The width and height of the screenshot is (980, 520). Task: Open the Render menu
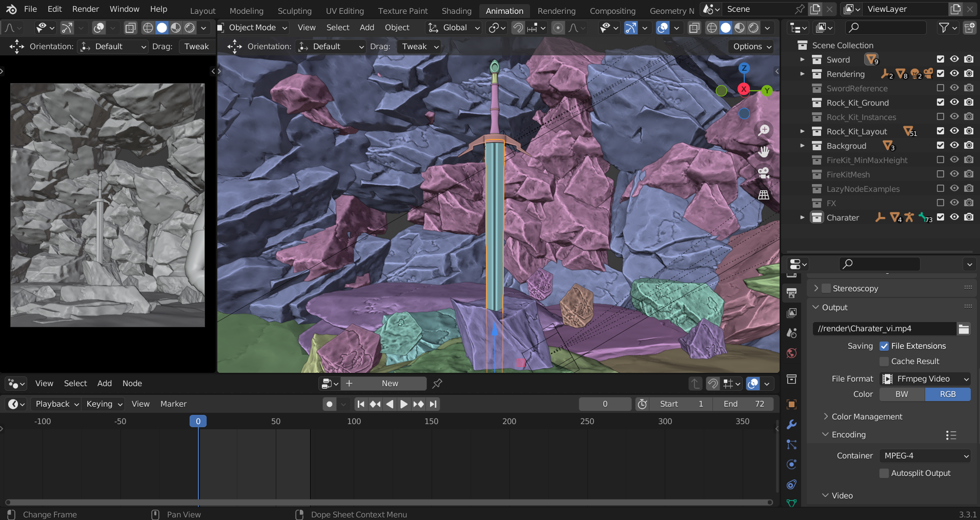[86, 9]
